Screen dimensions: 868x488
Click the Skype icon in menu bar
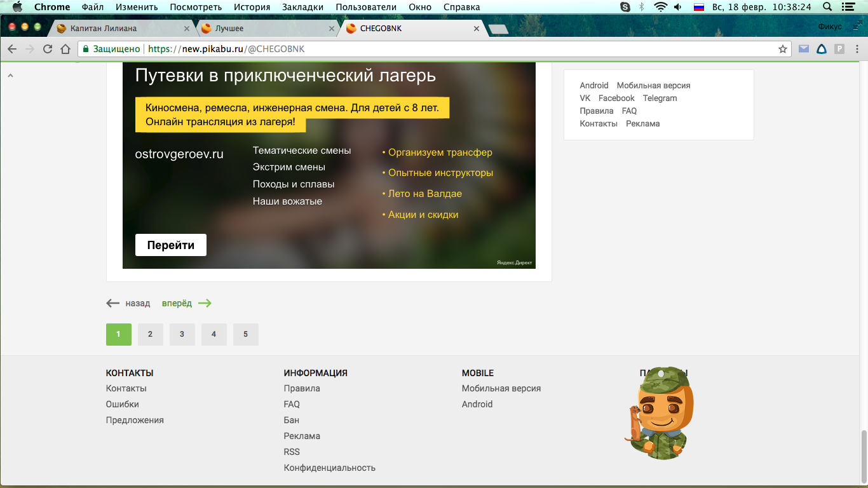(625, 7)
